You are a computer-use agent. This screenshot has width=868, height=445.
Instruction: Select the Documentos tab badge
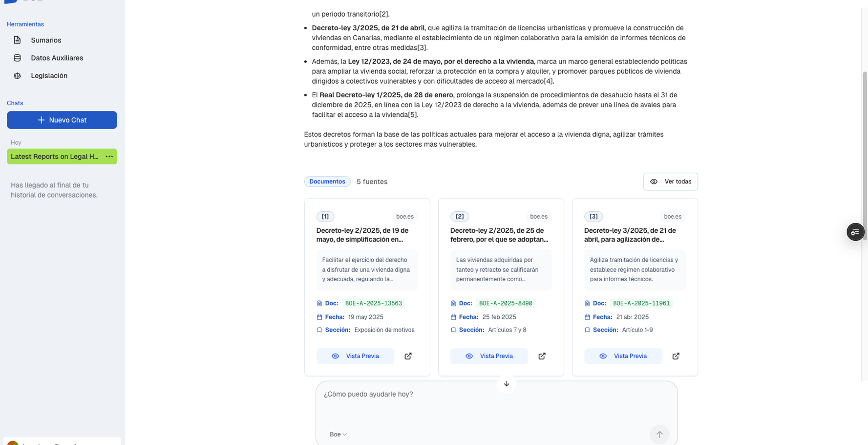pyautogui.click(x=327, y=181)
